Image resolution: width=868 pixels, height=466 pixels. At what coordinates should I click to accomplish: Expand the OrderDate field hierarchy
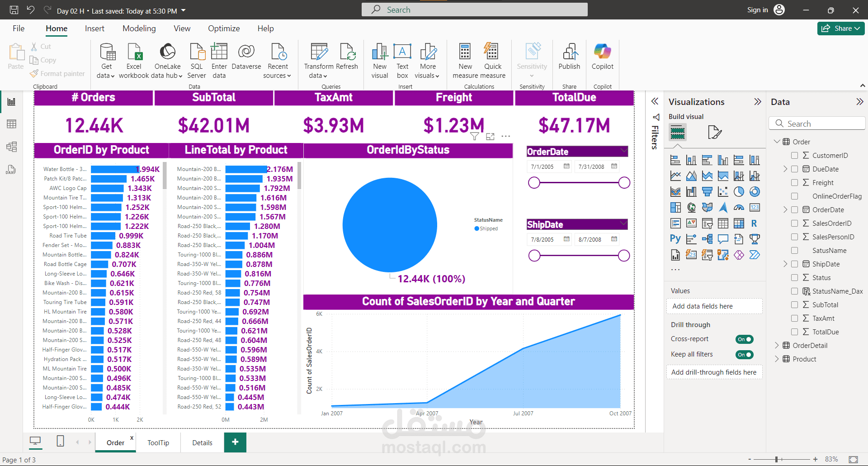(786, 209)
